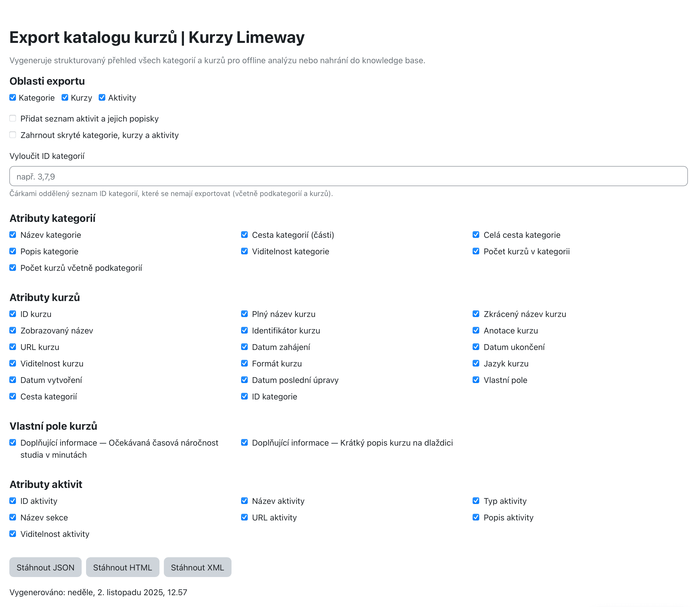This screenshot has width=700, height=607.
Task: Toggle the Kurzy export area checkbox
Action: pos(65,98)
